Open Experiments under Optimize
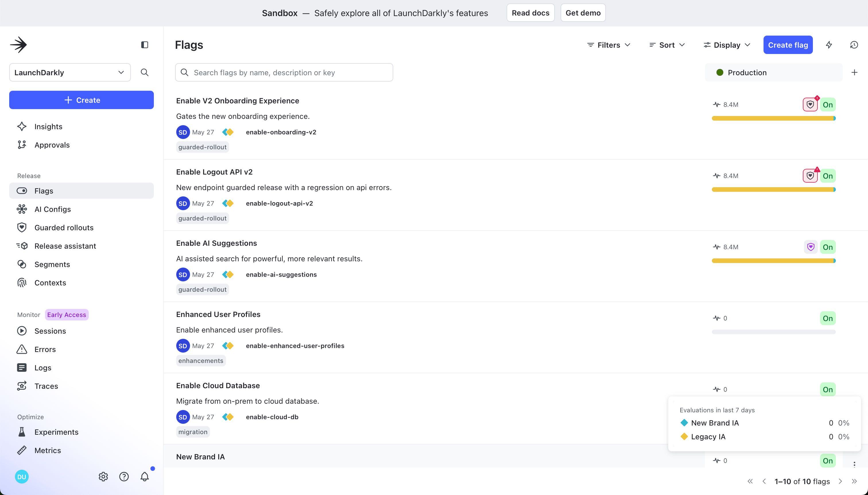 [82, 432]
